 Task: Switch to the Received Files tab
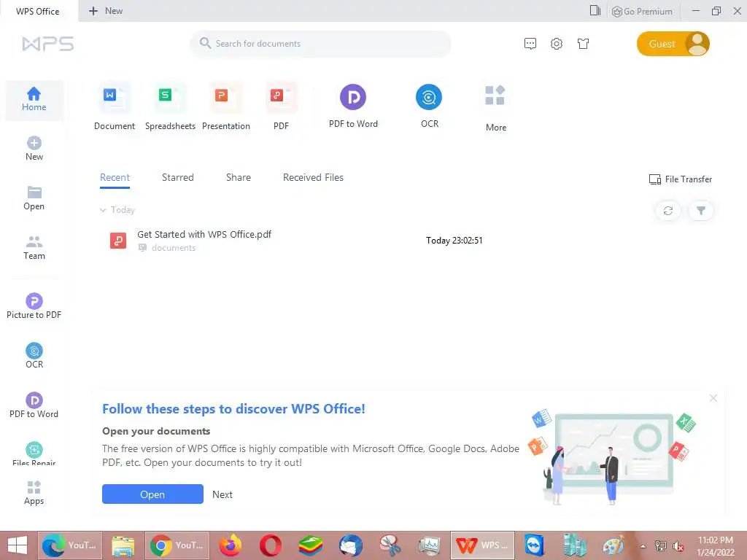click(313, 178)
